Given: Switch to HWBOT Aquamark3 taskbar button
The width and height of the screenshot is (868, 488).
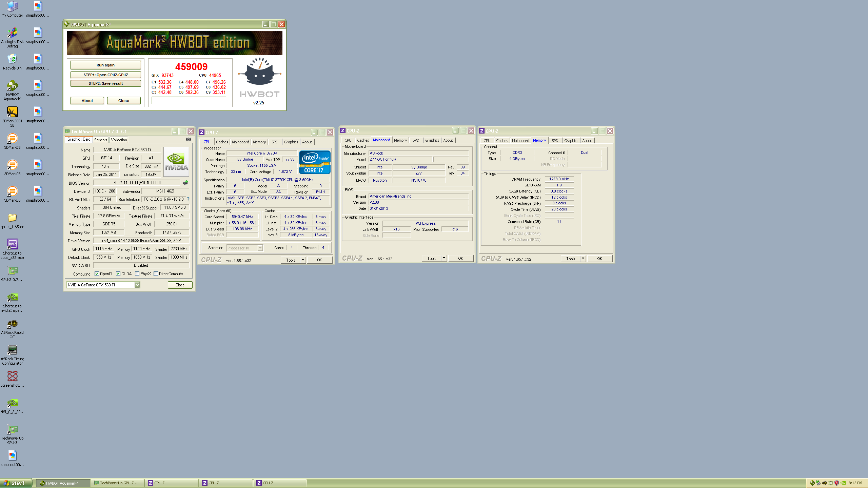Looking at the screenshot, I should tap(63, 483).
